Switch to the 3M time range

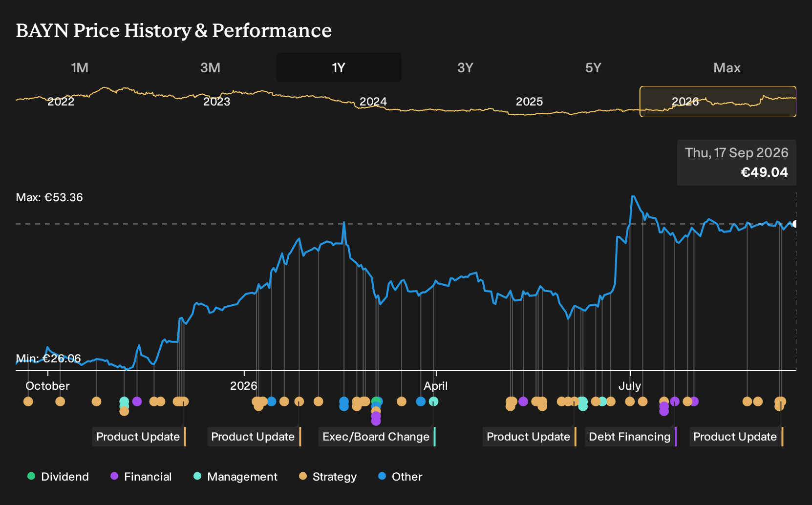pos(210,67)
